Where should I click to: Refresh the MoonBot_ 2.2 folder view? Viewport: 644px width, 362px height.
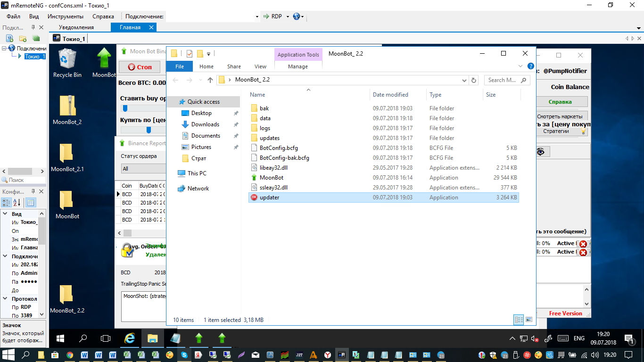tap(474, 80)
